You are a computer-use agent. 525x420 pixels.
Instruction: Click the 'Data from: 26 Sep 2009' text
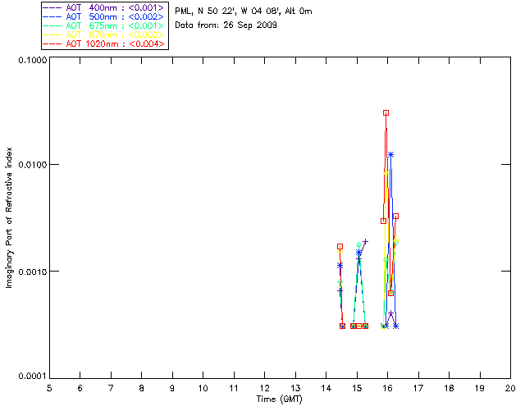(226, 25)
